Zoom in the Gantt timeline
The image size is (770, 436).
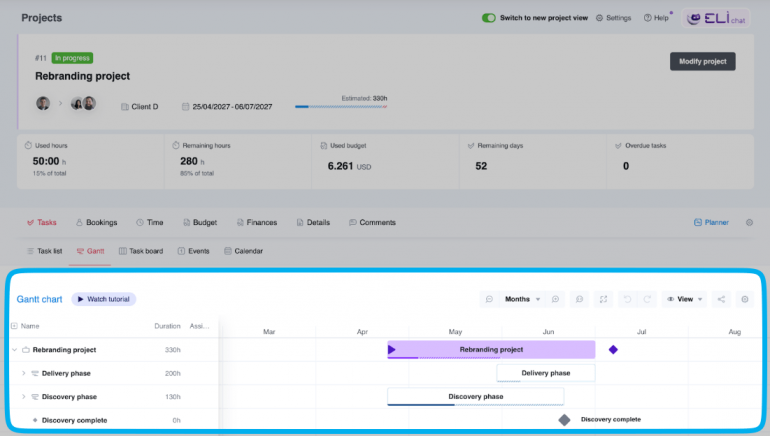tap(555, 299)
